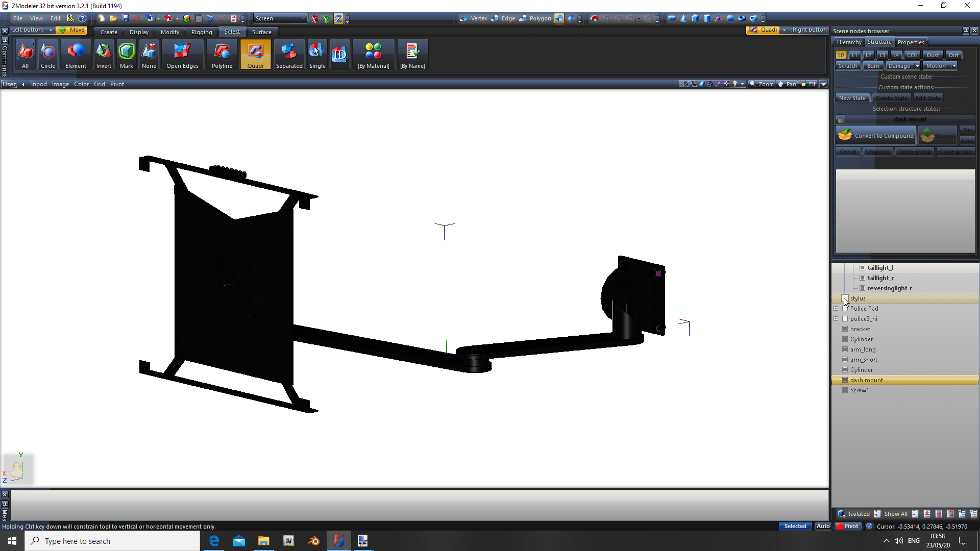Toggle the Screw1 node checkbox
The height and width of the screenshot is (551, 980).
[845, 390]
